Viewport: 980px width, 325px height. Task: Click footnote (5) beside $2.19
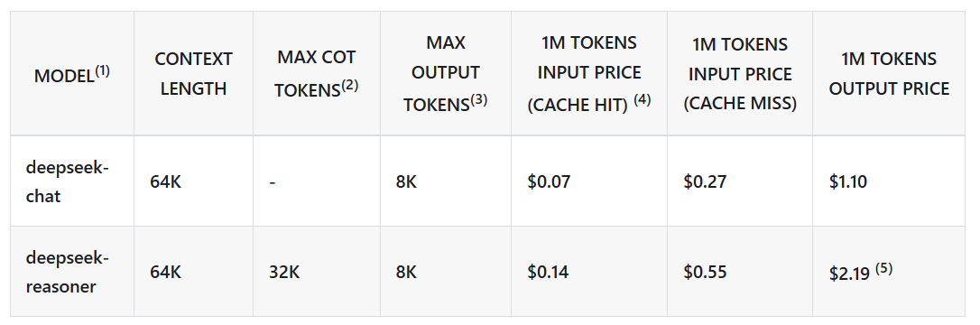click(x=883, y=269)
